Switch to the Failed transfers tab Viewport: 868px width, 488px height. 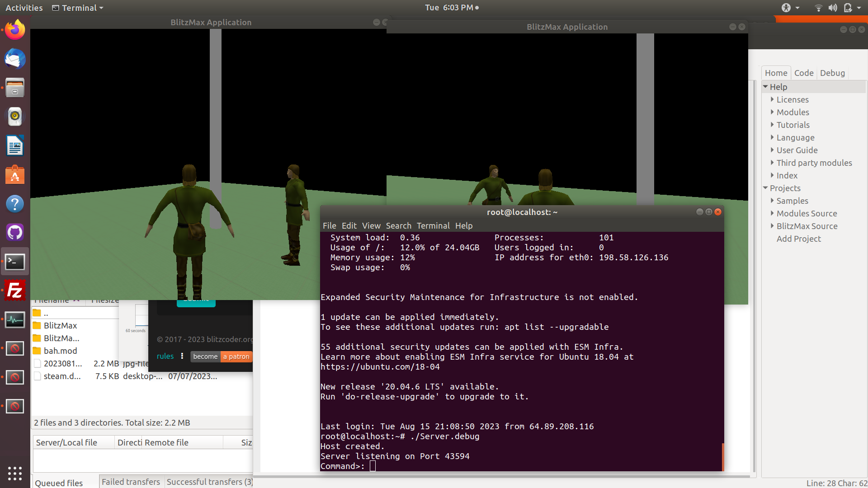click(x=131, y=482)
